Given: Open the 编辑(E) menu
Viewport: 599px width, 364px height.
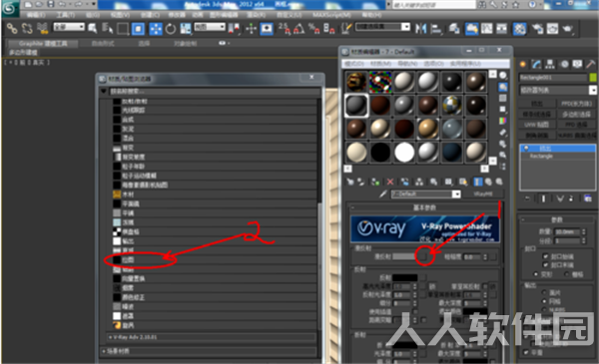Looking at the screenshot, I should pyautogui.click(x=36, y=15).
